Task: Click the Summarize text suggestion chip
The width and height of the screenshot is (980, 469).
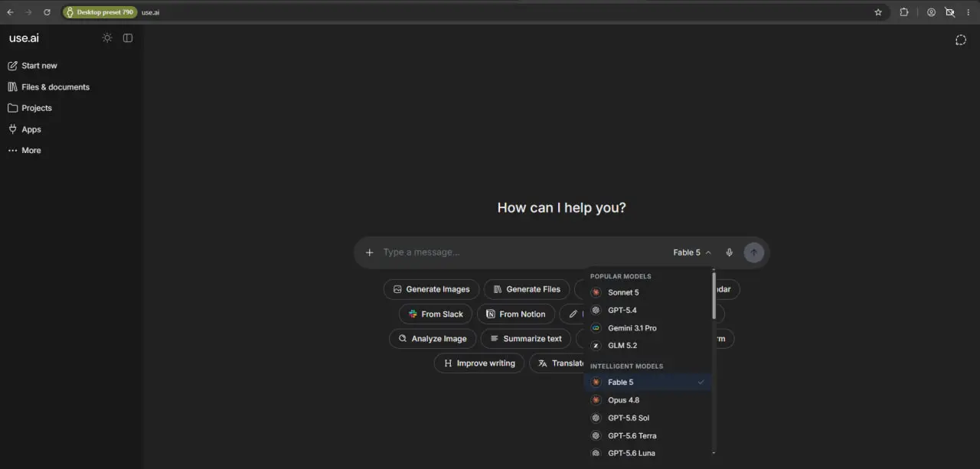Action: [526, 338]
